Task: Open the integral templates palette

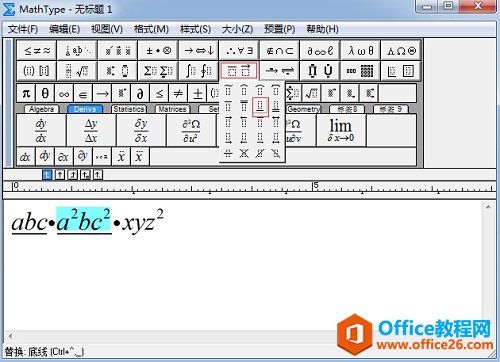Action: (199, 71)
